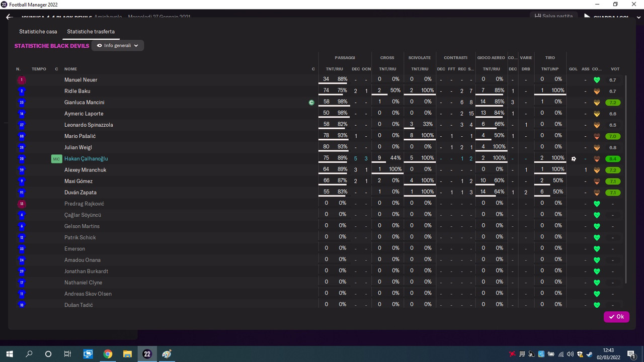The image size is (644, 362).
Task: Open Google Chrome from the taskbar
Action: pyautogui.click(x=108, y=354)
